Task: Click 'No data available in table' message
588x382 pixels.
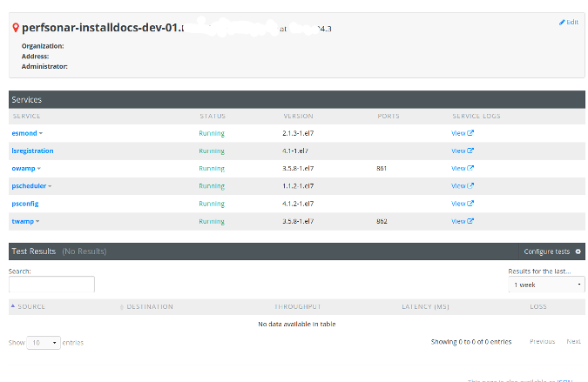Action: [297, 325]
